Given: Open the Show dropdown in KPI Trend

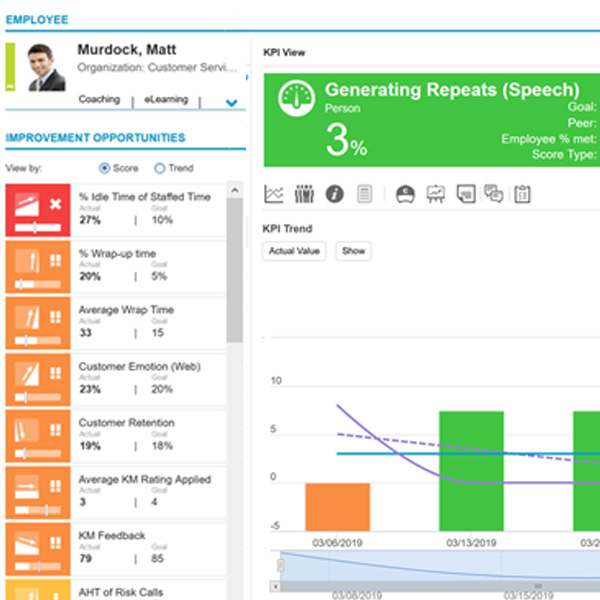Looking at the screenshot, I should (353, 251).
